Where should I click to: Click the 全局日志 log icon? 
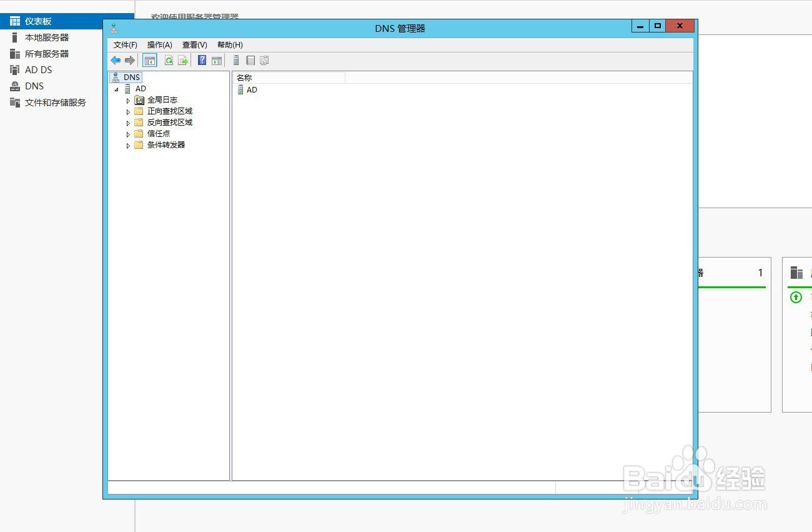pos(139,100)
